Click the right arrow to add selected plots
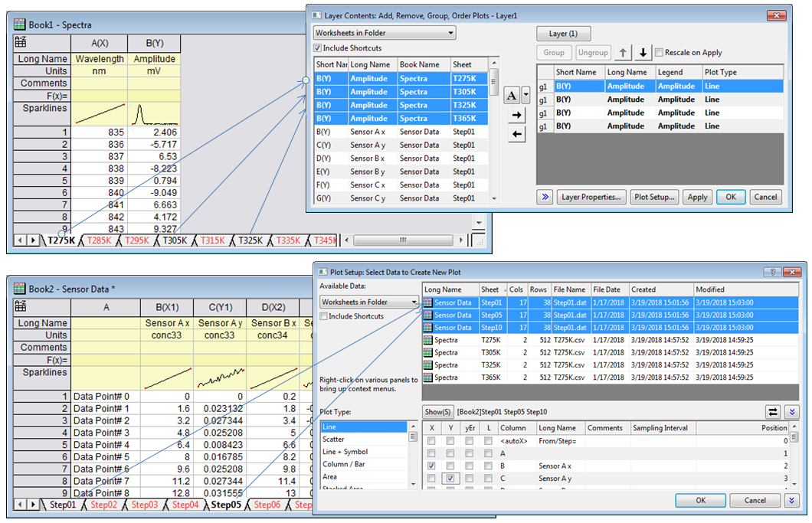812x523 pixels. [x=517, y=115]
